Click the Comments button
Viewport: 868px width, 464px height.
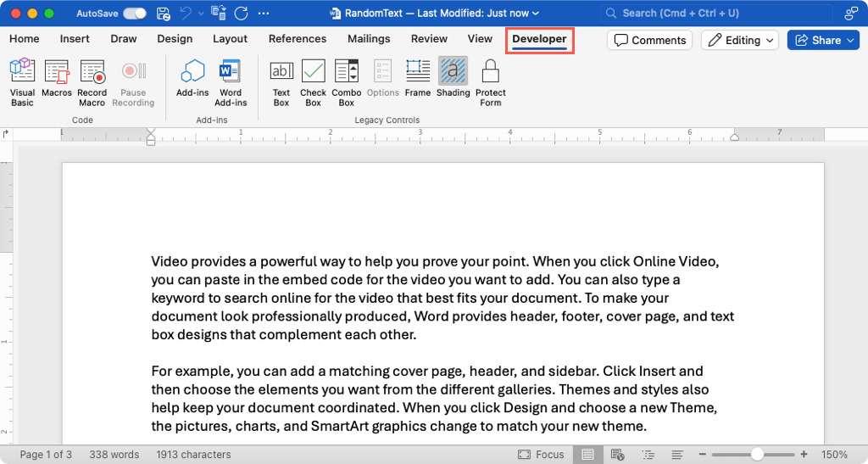tap(649, 40)
